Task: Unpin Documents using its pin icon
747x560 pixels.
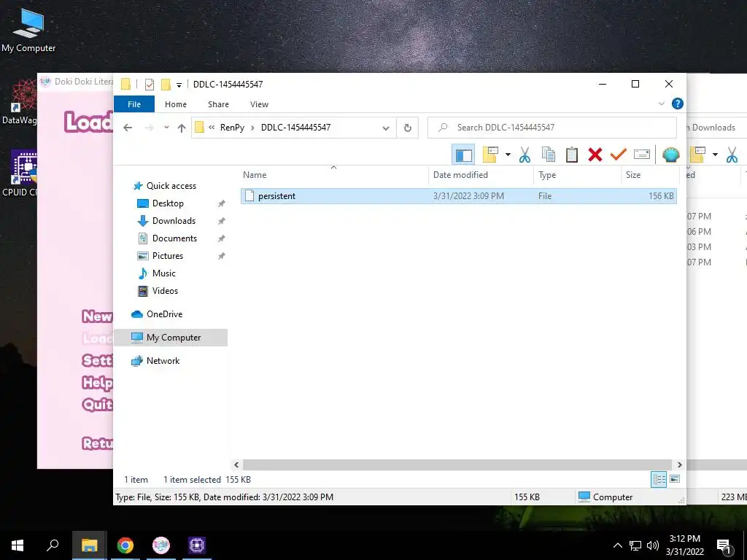Action: click(x=222, y=238)
